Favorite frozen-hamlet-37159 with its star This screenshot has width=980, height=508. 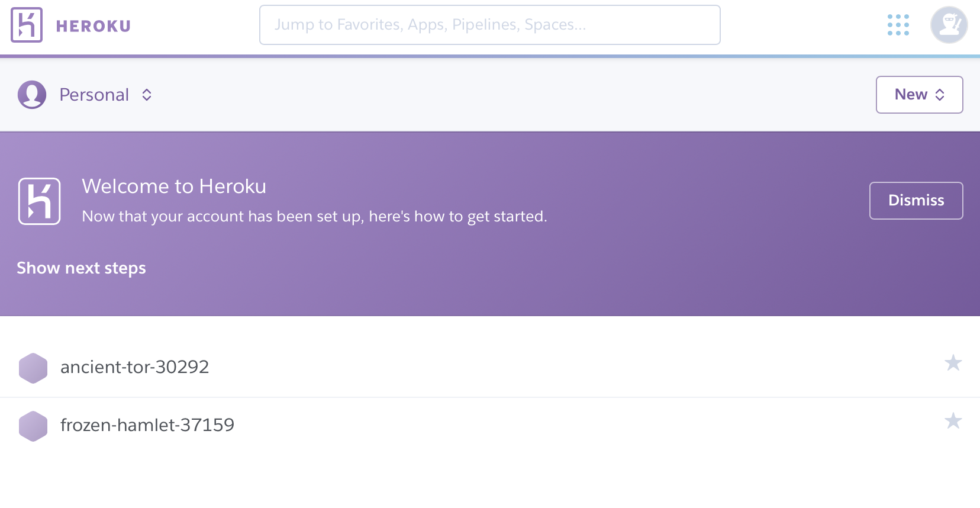[x=953, y=420]
